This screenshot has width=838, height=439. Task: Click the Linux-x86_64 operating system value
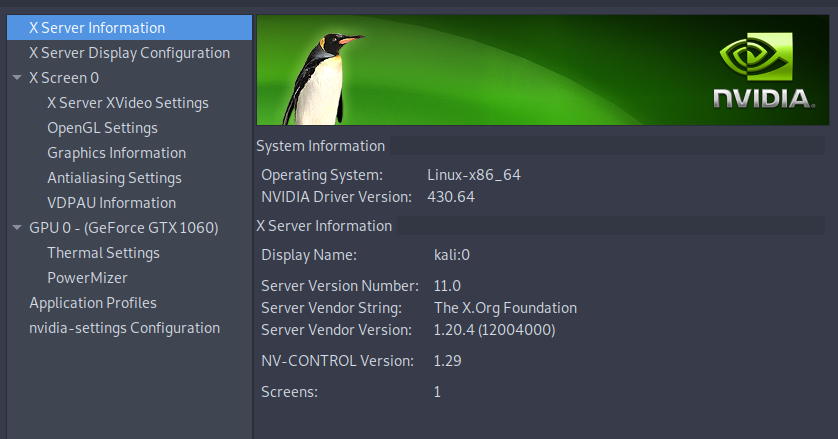click(x=474, y=175)
